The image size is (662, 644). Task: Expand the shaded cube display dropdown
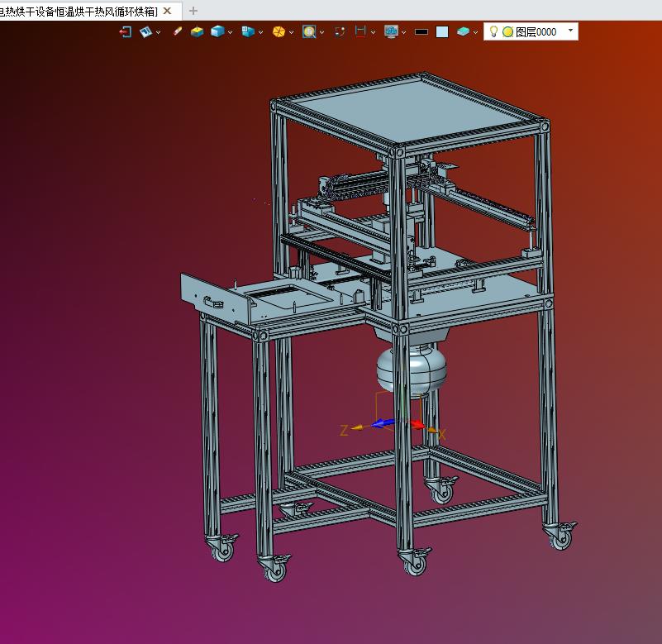click(x=230, y=32)
